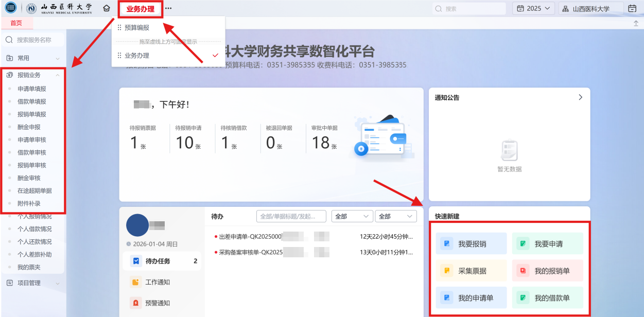Image resolution: width=644 pixels, height=317 pixels.
Task: Open the 通知公告 arrow for more
Action: click(x=580, y=97)
